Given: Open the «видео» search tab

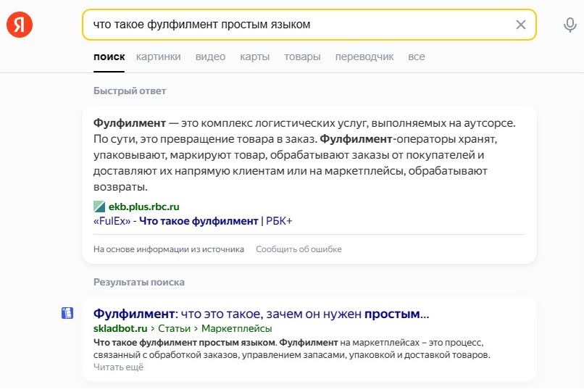Looking at the screenshot, I should click(210, 57).
